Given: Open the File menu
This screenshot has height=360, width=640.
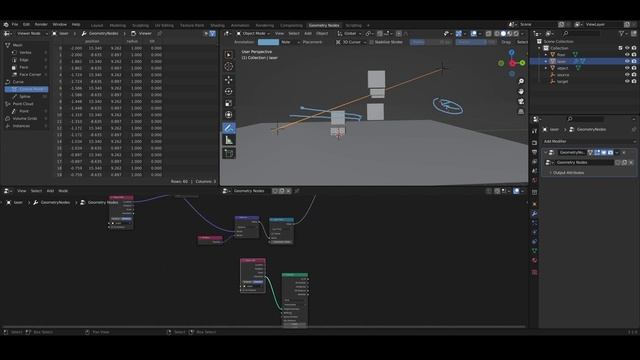Looking at the screenshot, I should (15, 24).
